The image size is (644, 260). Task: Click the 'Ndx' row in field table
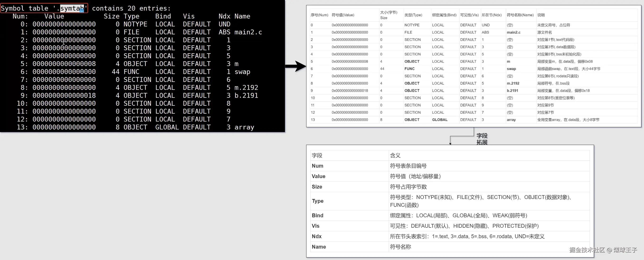click(x=317, y=236)
